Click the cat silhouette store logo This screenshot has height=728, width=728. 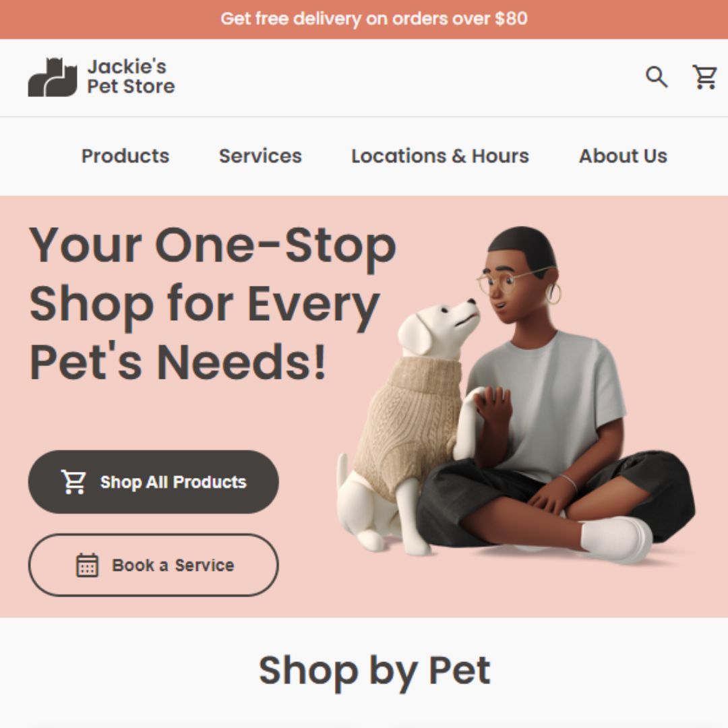click(x=53, y=77)
